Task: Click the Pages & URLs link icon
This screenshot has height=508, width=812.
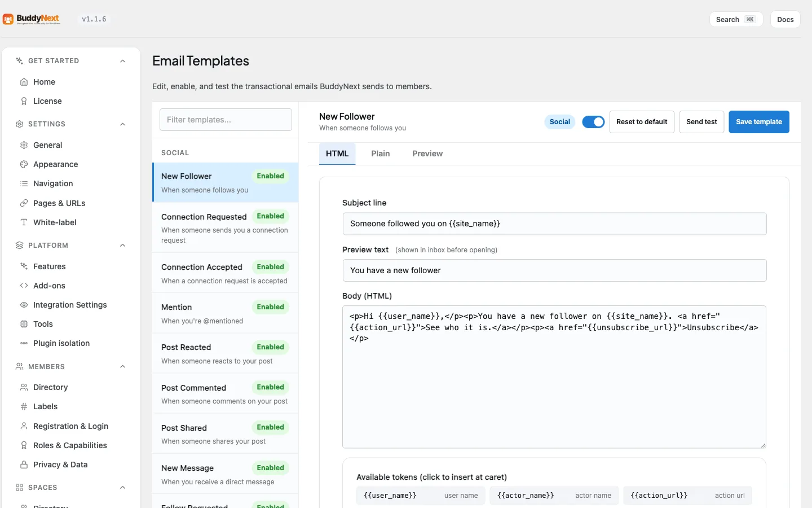Action: click(x=24, y=203)
